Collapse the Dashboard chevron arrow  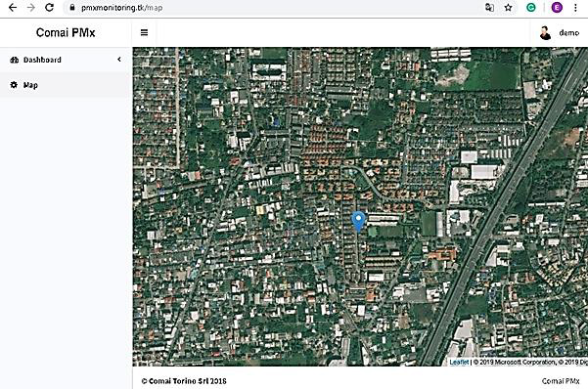point(119,60)
